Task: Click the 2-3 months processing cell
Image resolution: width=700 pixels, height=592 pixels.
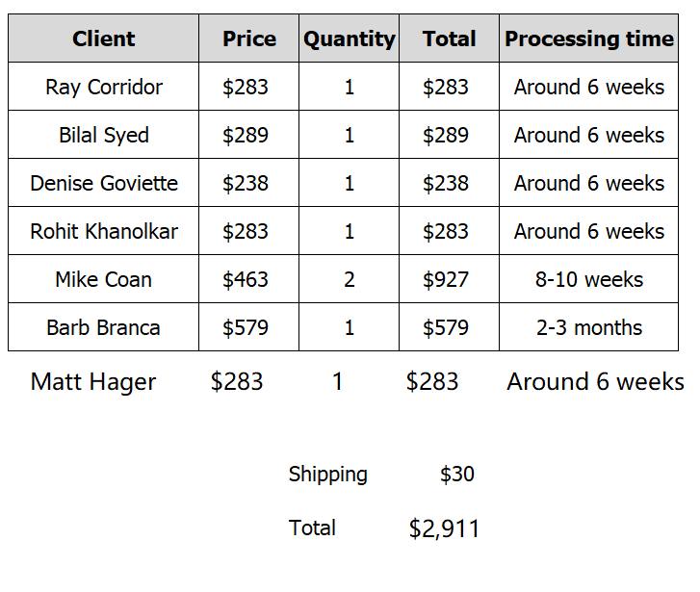Action: (x=588, y=327)
